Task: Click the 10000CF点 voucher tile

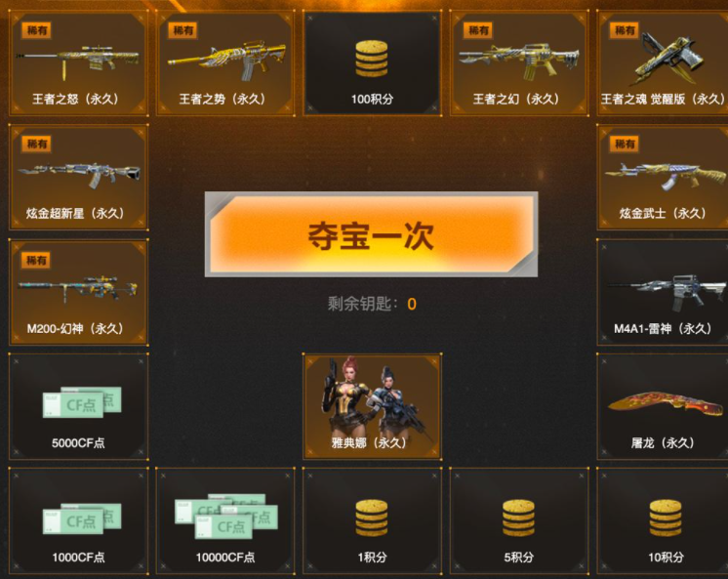Action: point(225,521)
